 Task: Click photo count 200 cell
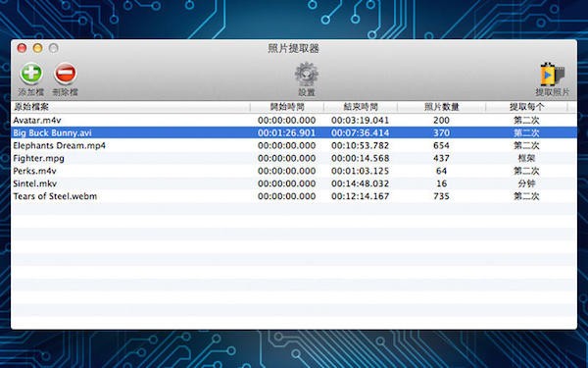[441, 120]
